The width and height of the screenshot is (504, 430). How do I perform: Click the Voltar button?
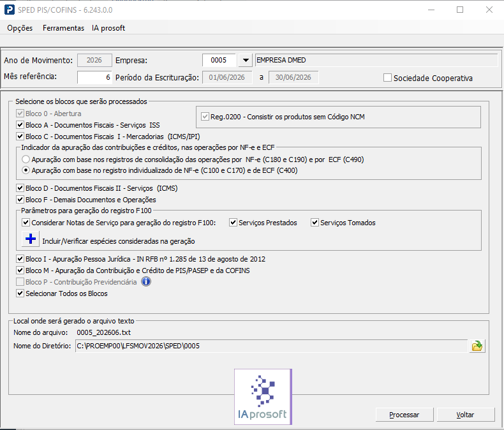(465, 415)
